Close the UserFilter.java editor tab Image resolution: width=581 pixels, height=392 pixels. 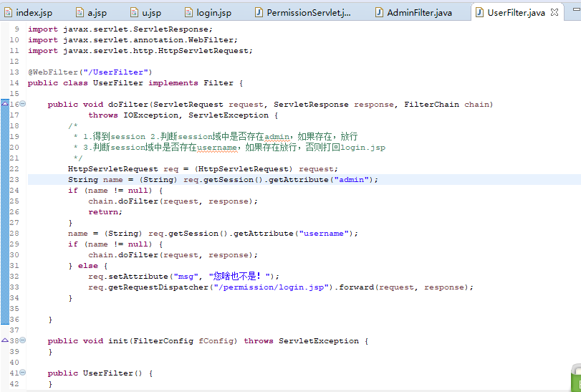[x=554, y=12]
